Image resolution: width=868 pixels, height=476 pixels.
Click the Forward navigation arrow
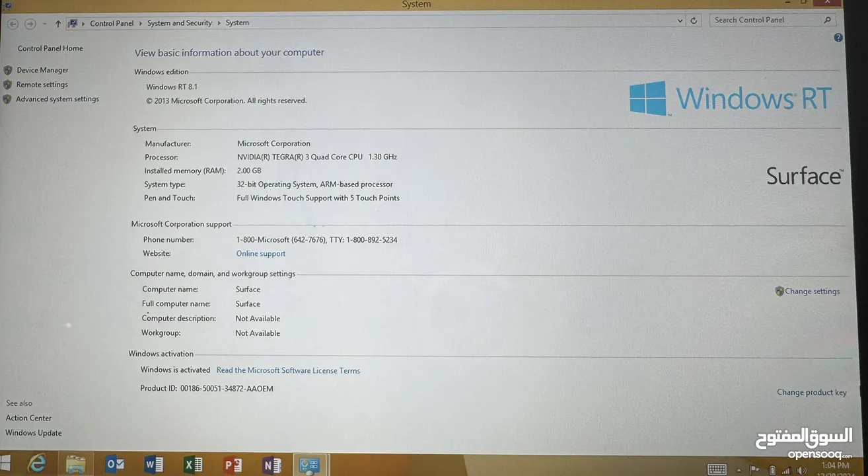pyautogui.click(x=30, y=24)
